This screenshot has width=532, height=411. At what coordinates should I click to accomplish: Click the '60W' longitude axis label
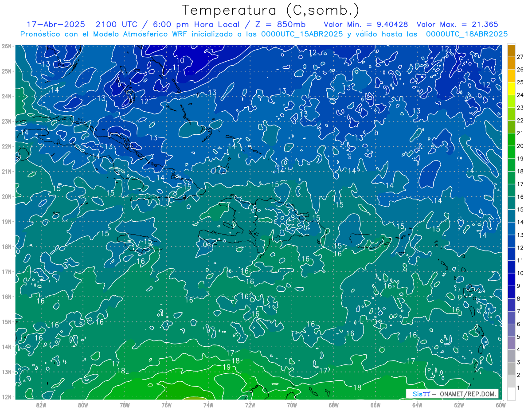pos(501,404)
